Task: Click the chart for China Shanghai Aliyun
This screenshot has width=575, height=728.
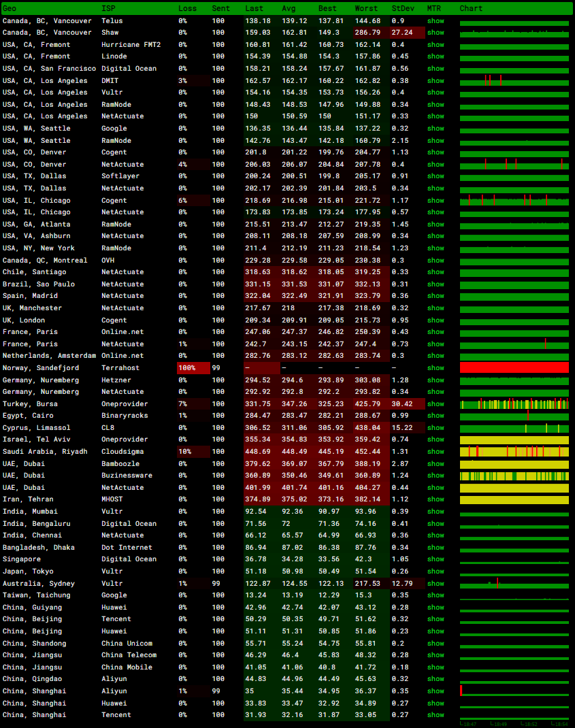Action: pyautogui.click(x=514, y=691)
